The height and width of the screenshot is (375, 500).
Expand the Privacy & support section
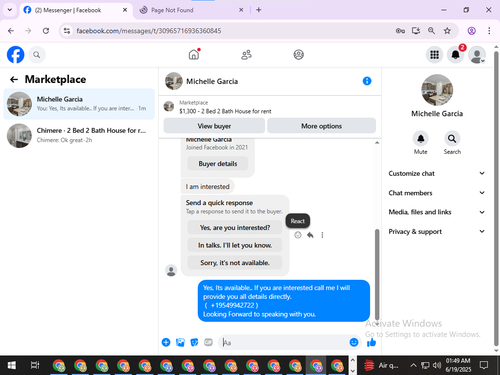(436, 231)
